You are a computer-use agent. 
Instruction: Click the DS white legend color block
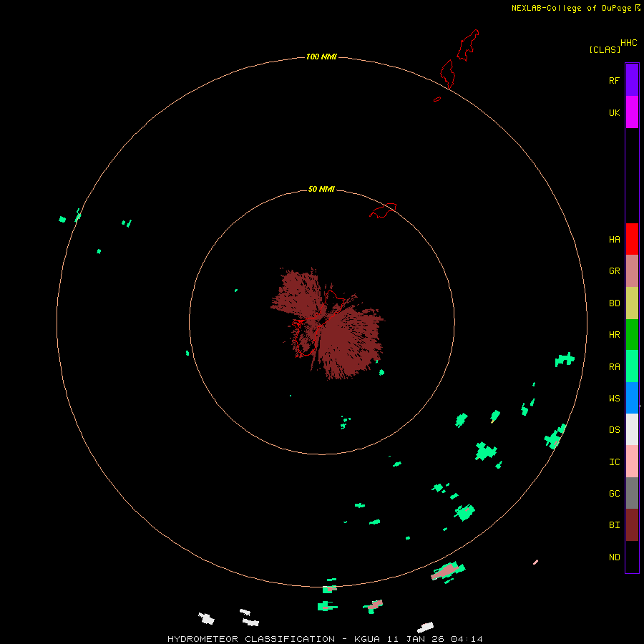click(x=632, y=429)
